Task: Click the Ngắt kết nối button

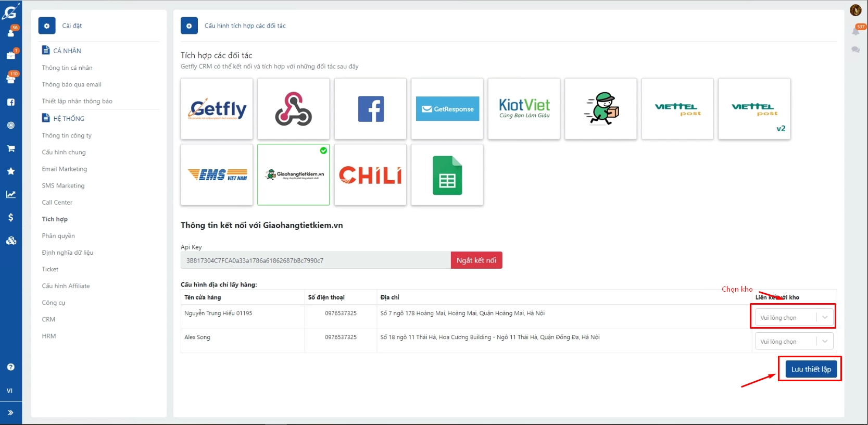Action: (476, 260)
